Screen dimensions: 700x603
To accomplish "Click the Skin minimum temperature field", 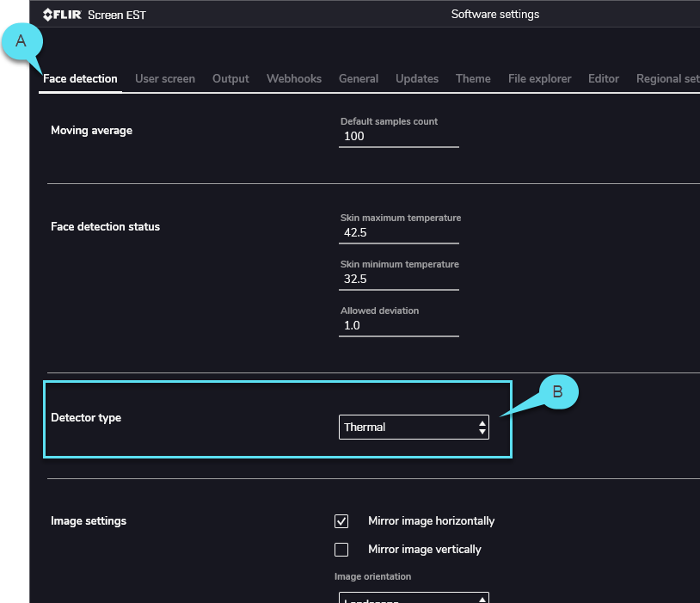I will pyautogui.click(x=398, y=280).
